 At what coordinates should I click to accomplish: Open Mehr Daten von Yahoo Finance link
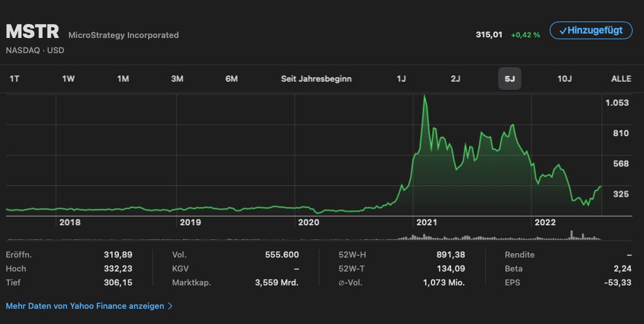pyautogui.click(x=89, y=306)
